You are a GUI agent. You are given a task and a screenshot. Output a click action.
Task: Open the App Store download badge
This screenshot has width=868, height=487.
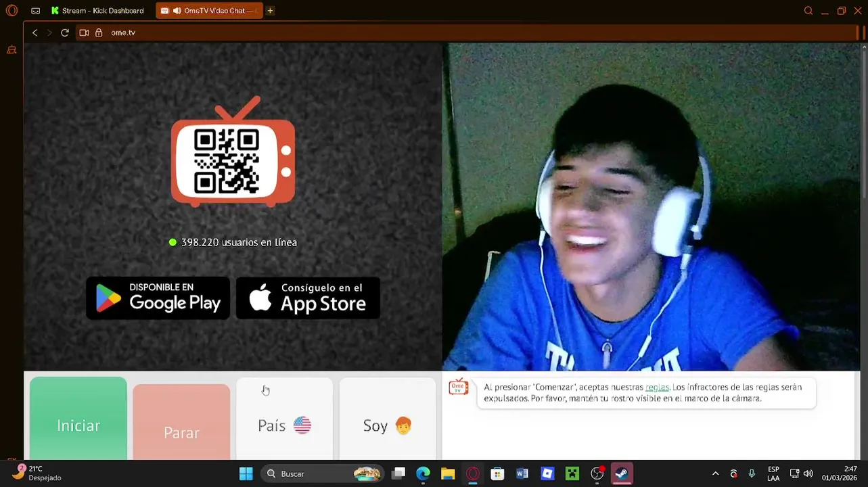tap(308, 298)
